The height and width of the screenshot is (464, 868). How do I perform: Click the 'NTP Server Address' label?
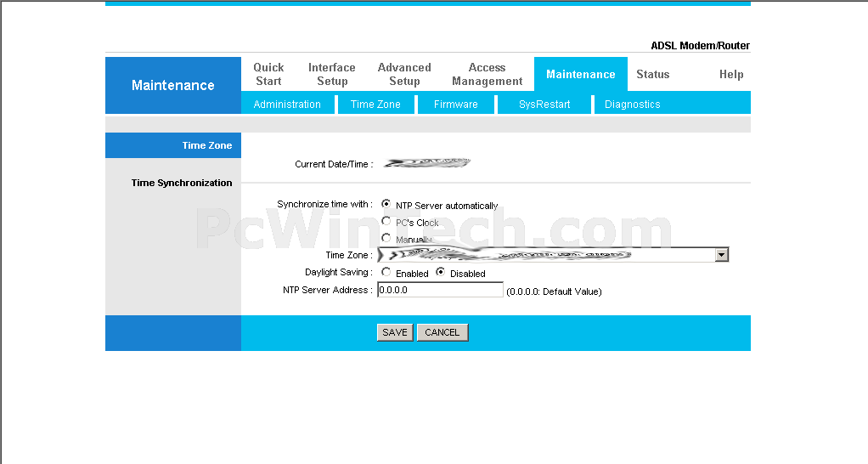coord(327,290)
